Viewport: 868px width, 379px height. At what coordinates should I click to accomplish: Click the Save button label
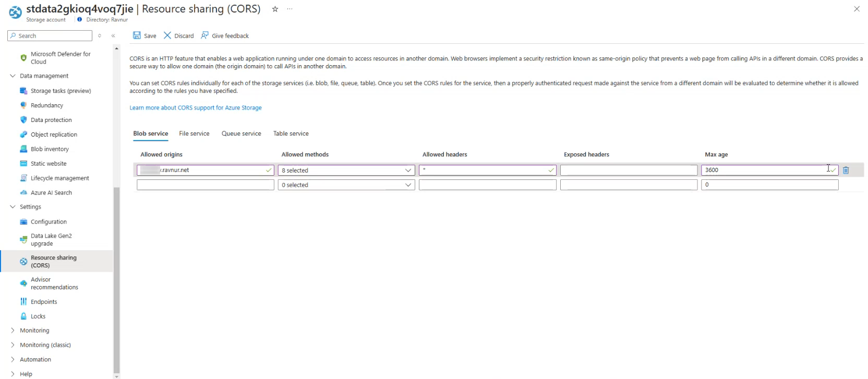(x=150, y=36)
